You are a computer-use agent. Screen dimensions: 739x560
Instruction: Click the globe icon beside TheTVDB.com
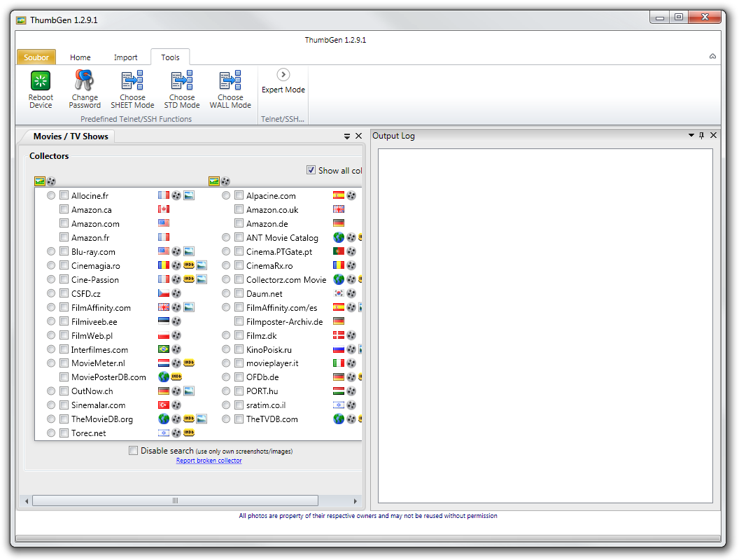(x=339, y=419)
